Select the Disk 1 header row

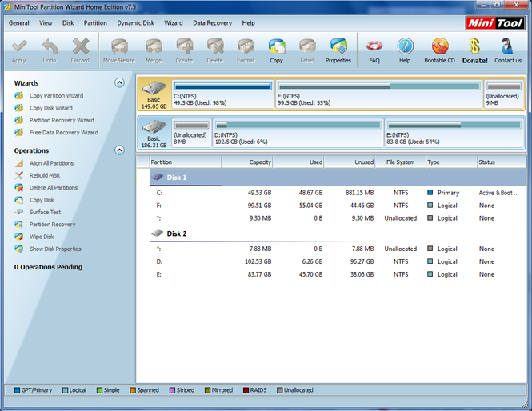point(338,178)
